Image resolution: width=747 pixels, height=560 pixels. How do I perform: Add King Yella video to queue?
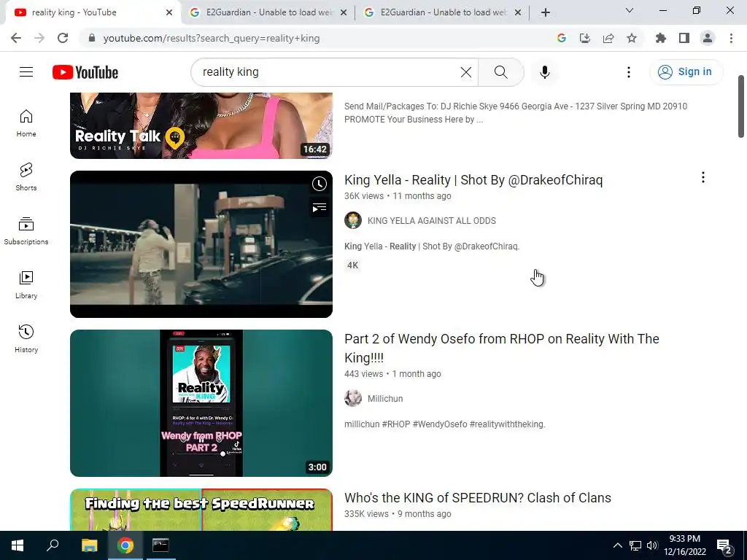[320, 208]
